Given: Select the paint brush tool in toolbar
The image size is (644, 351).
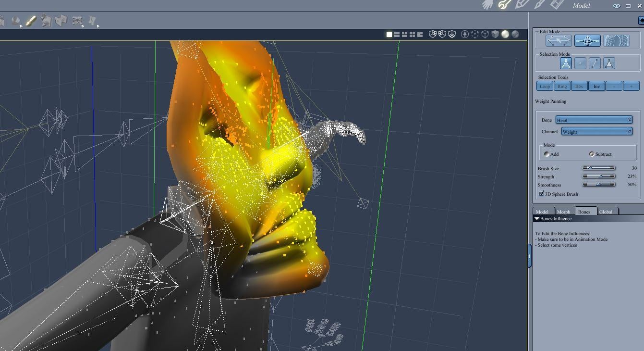Looking at the screenshot, I should click(x=31, y=21).
